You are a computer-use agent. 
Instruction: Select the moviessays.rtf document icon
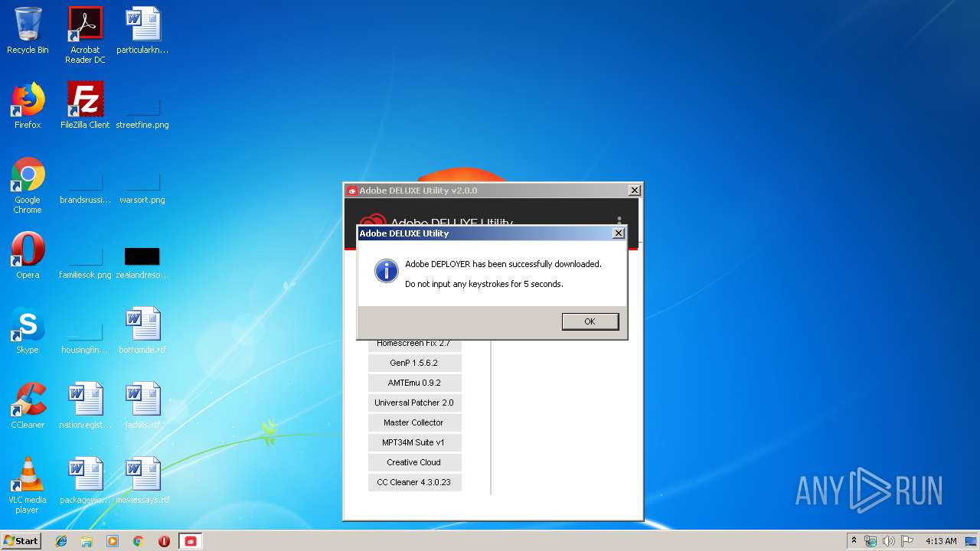pyautogui.click(x=142, y=481)
